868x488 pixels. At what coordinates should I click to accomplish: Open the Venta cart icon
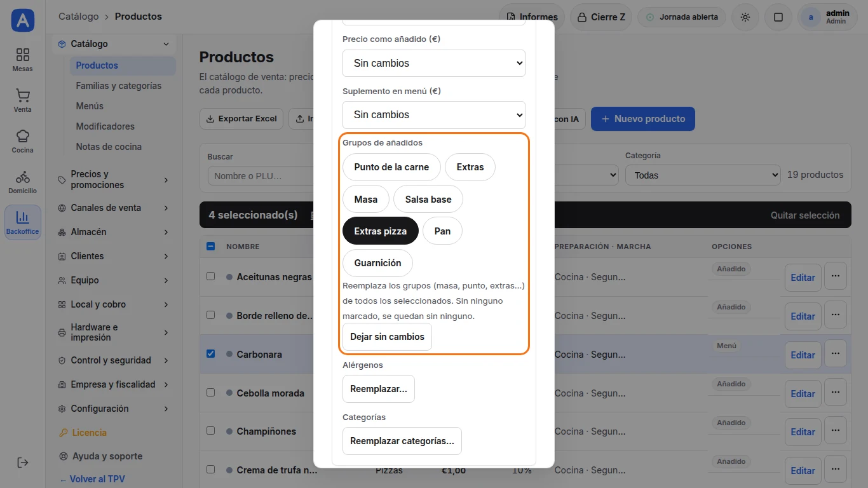pyautogui.click(x=22, y=100)
